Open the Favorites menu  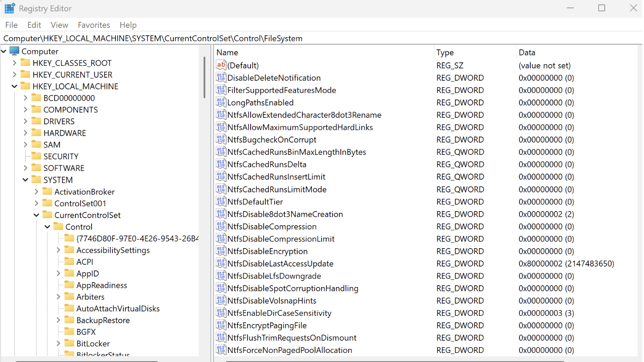pos(94,25)
